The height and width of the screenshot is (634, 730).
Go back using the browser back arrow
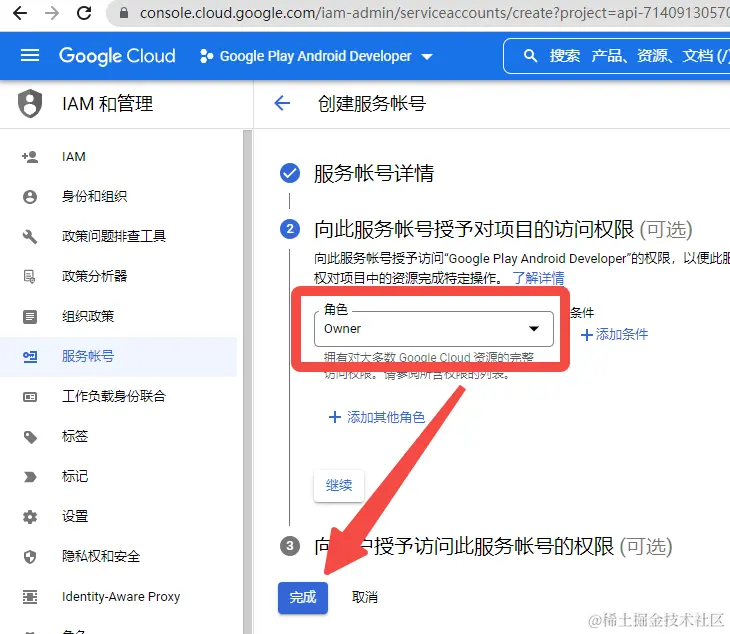click(x=20, y=13)
